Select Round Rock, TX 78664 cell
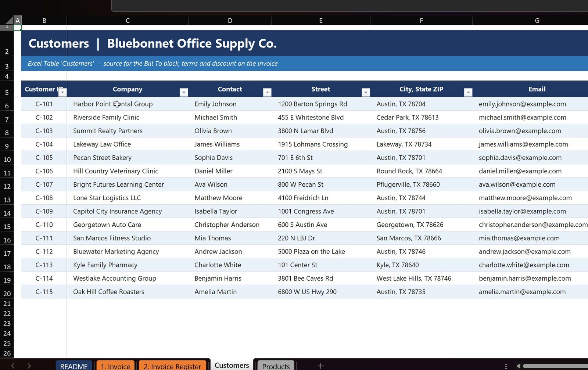588x370 pixels. click(421, 171)
